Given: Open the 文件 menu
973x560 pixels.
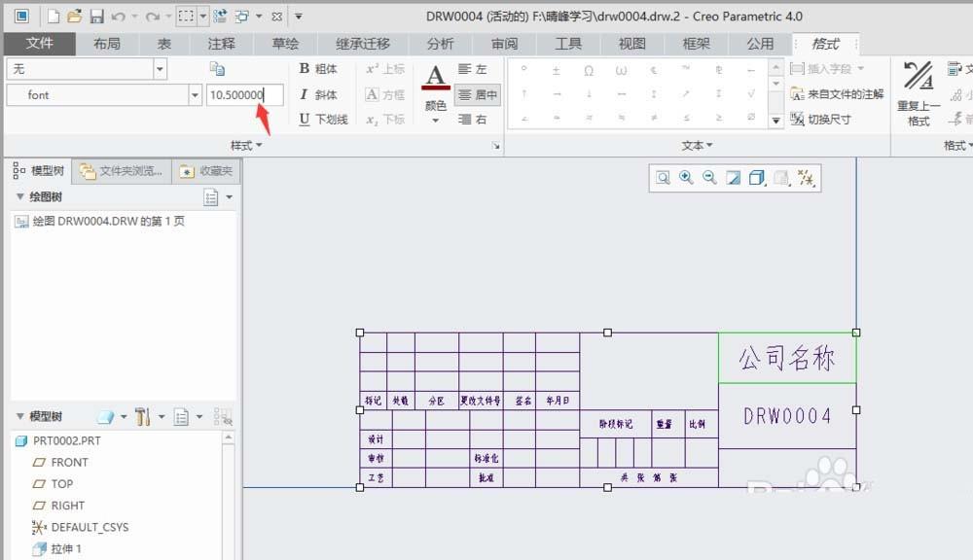Looking at the screenshot, I should click(40, 44).
